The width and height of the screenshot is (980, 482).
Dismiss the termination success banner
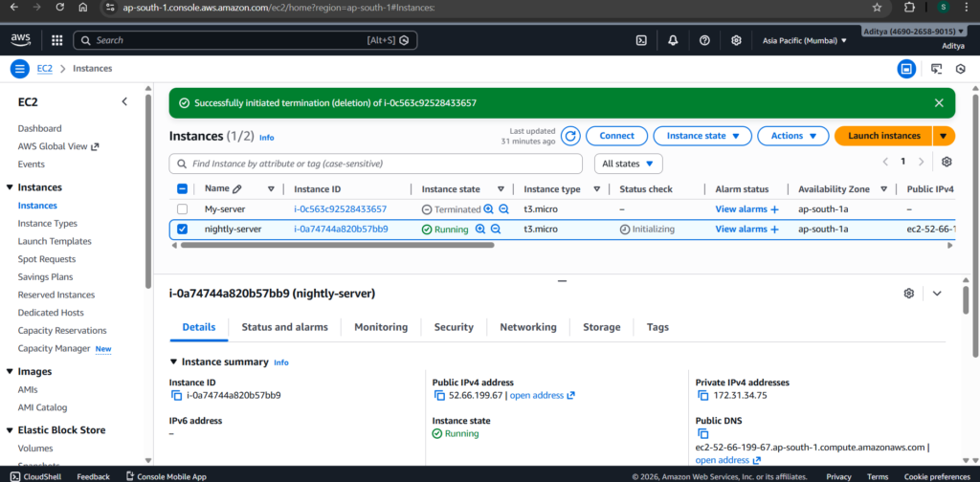[x=939, y=102]
